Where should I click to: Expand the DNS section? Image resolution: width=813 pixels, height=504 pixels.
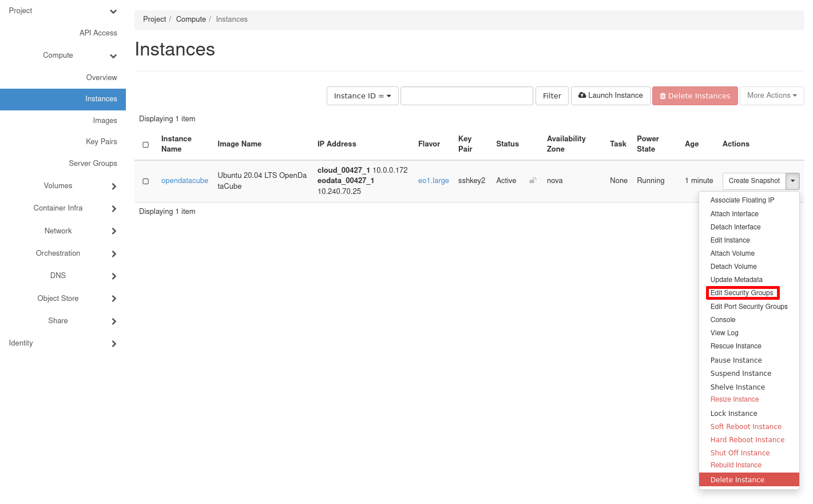coord(114,276)
